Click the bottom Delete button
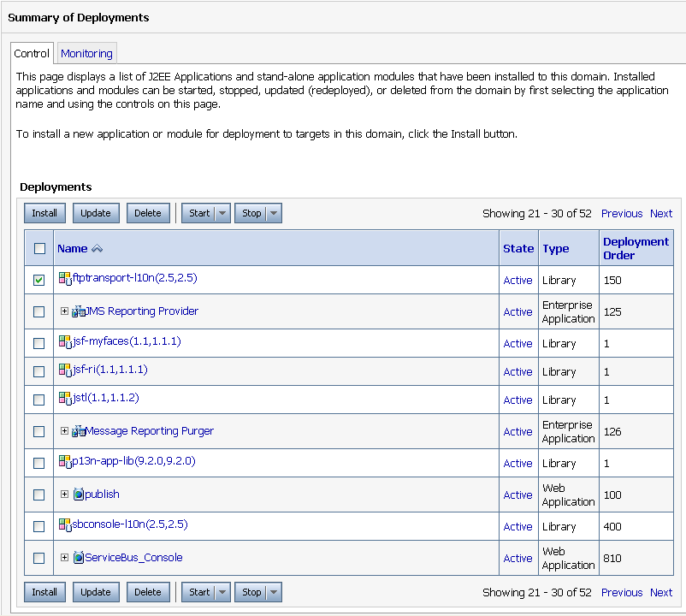Image resolution: width=686 pixels, height=616 pixels. [x=148, y=592]
